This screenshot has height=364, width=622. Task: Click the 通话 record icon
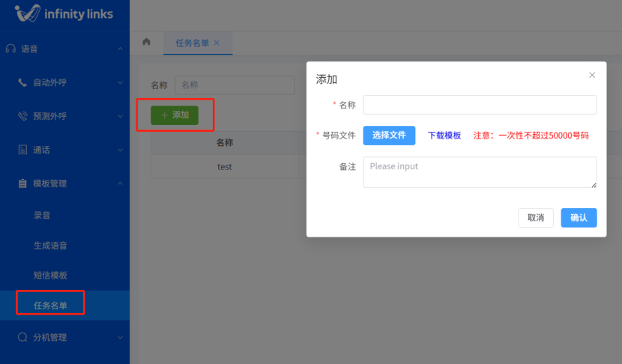(22, 150)
